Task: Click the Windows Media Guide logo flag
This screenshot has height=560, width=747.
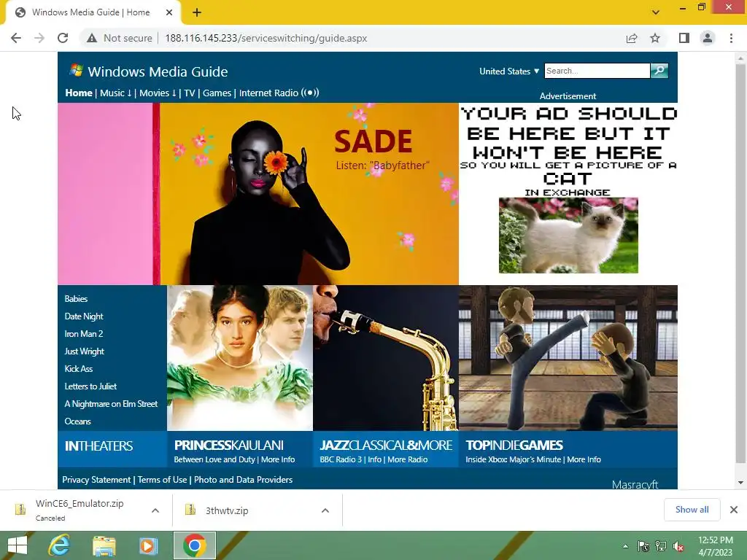Action: click(76, 71)
